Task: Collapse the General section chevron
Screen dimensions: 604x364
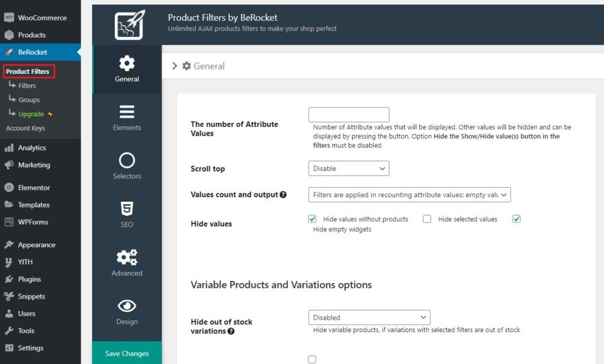Action: (x=175, y=66)
